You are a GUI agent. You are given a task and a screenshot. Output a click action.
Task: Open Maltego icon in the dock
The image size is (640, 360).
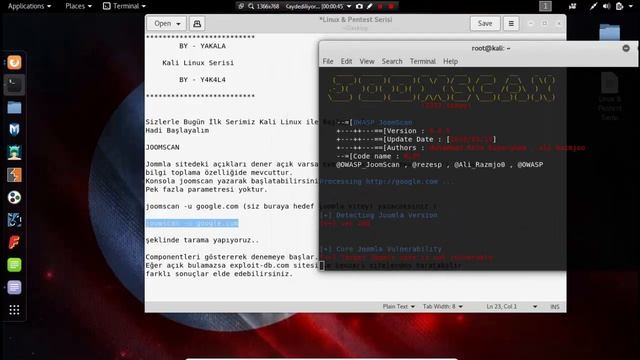pos(14,220)
